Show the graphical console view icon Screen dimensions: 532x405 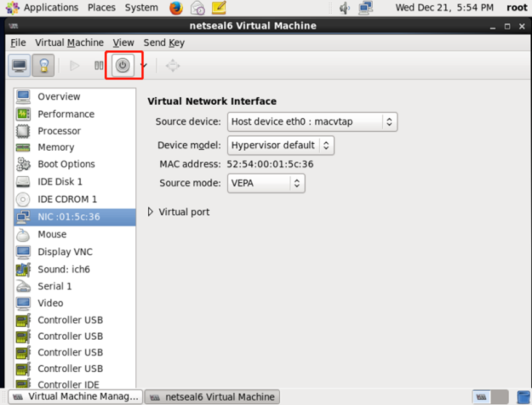19,65
